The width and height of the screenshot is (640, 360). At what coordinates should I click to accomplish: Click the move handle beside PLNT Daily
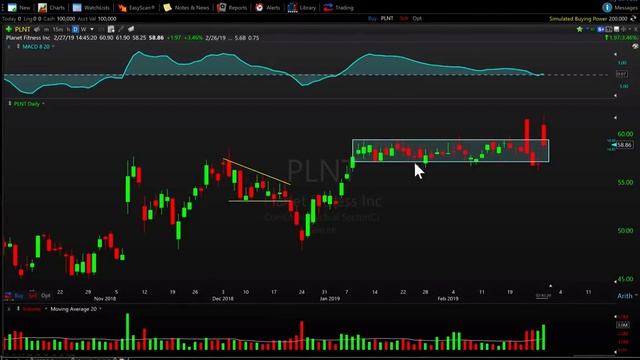(x=9, y=104)
